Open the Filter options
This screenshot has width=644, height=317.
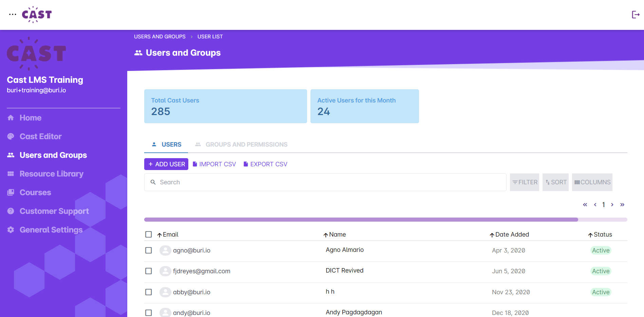(x=525, y=182)
